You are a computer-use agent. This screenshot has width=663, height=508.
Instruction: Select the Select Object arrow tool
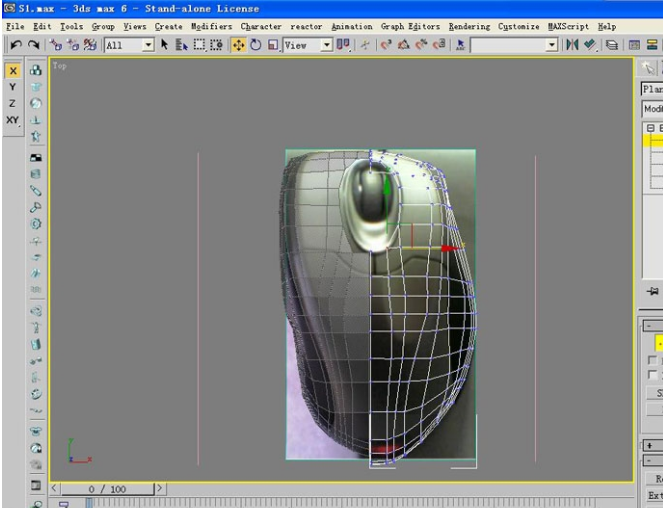point(165,45)
